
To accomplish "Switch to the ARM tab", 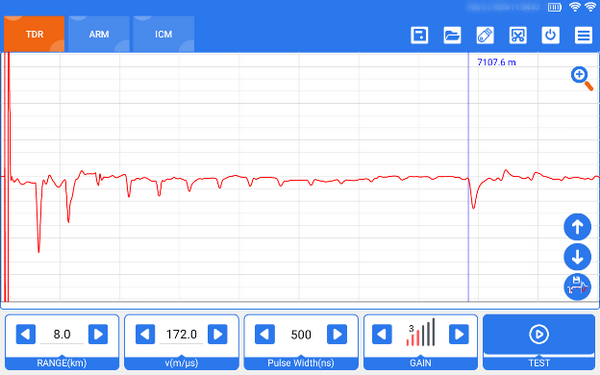I will pyautogui.click(x=99, y=34).
